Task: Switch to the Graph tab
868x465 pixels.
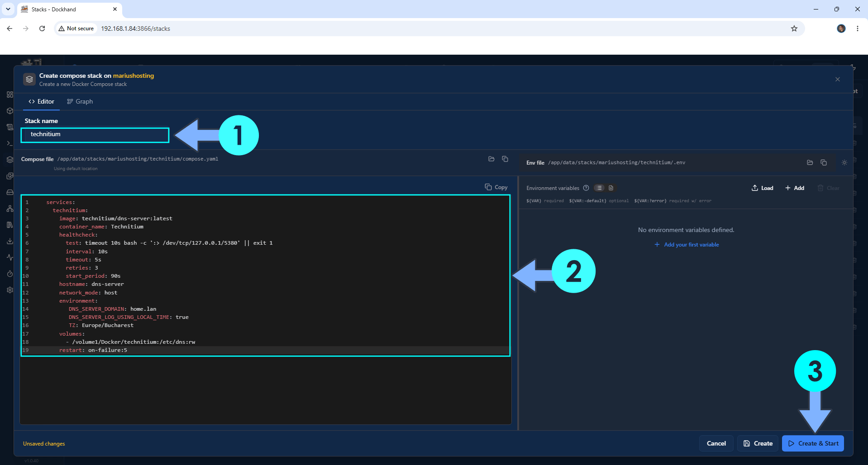Action: click(80, 101)
